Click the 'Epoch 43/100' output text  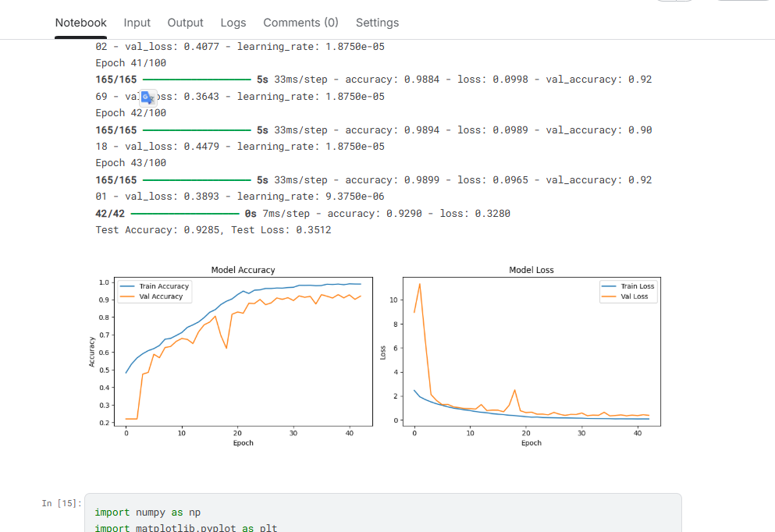pos(130,163)
